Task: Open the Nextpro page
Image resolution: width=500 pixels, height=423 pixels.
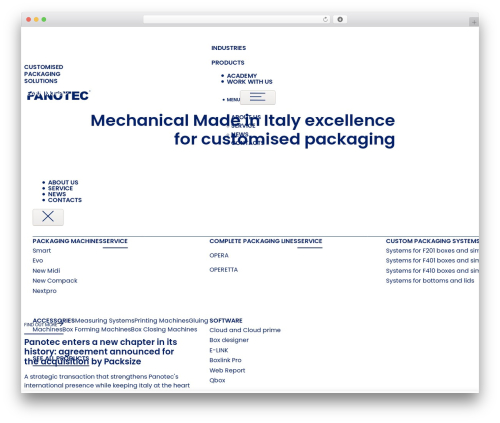Action: point(44,291)
